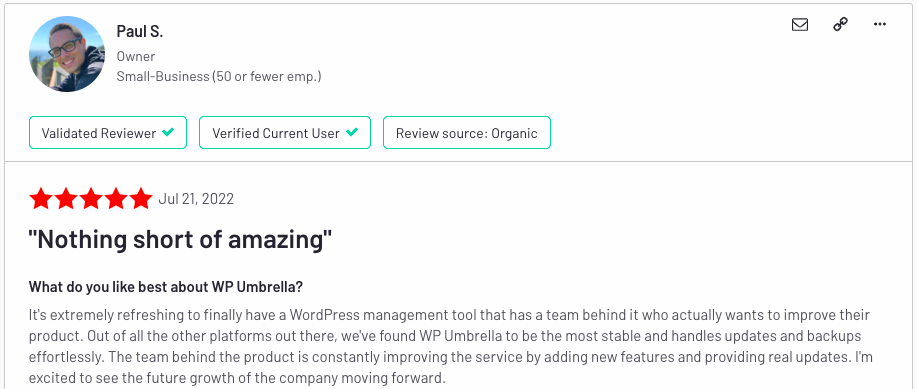Open the three-dot more options menu
This screenshot has width=917, height=389.
[880, 25]
